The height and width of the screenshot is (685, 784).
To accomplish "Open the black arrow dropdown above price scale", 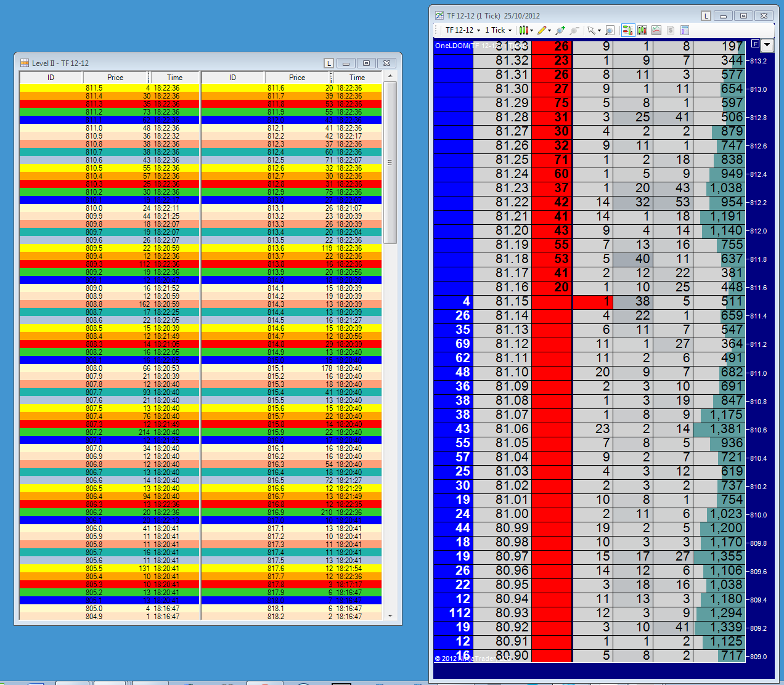I will pyautogui.click(x=767, y=45).
